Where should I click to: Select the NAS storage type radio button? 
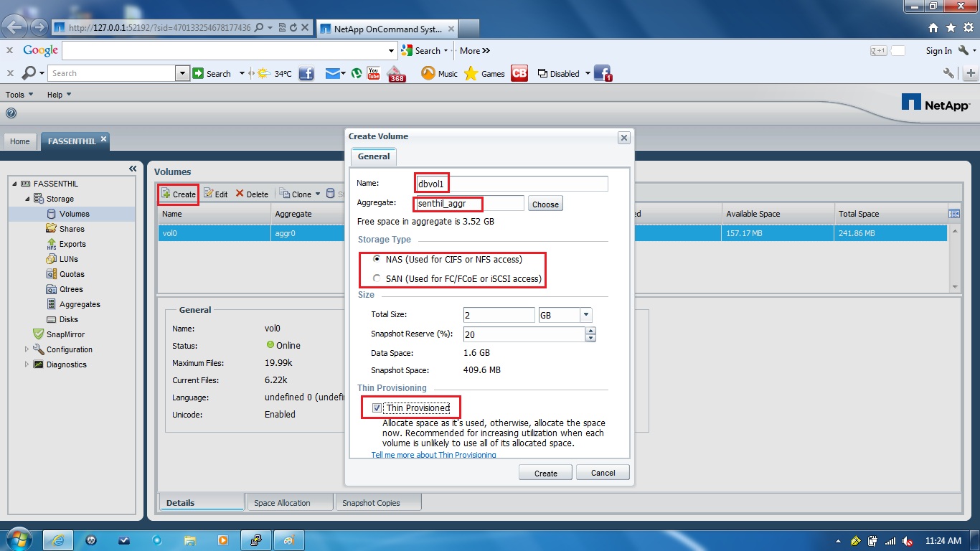coord(377,260)
